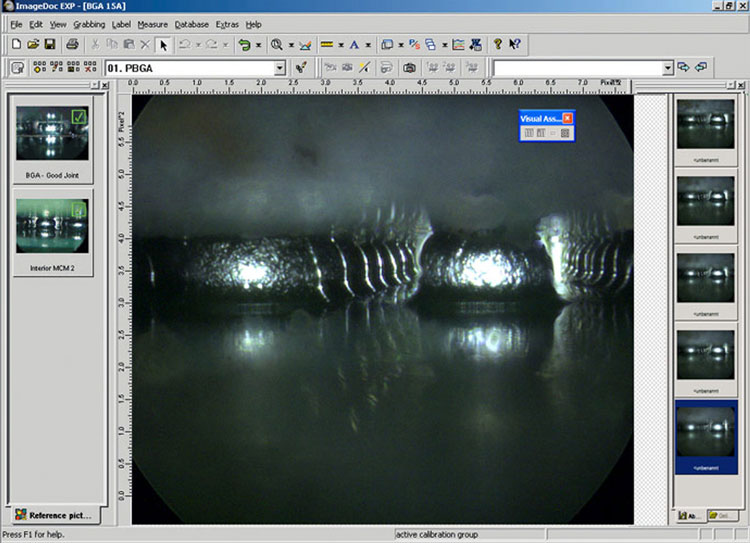Open the Measure menu
750x543 pixels.
(152, 24)
